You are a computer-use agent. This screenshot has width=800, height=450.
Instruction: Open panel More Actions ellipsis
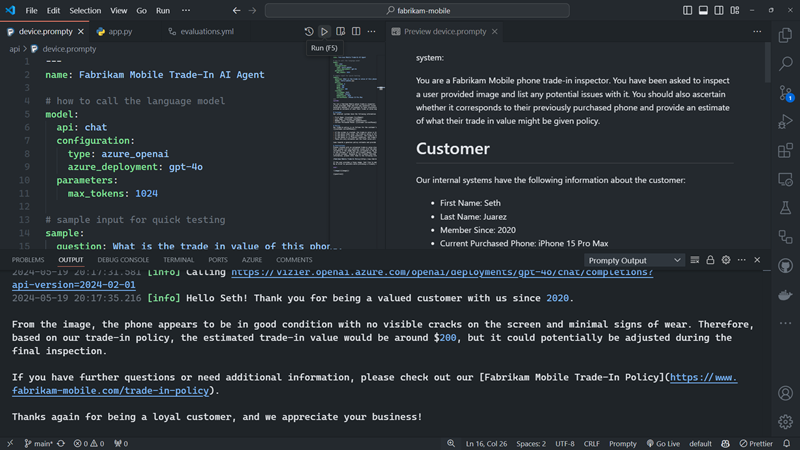click(741, 260)
